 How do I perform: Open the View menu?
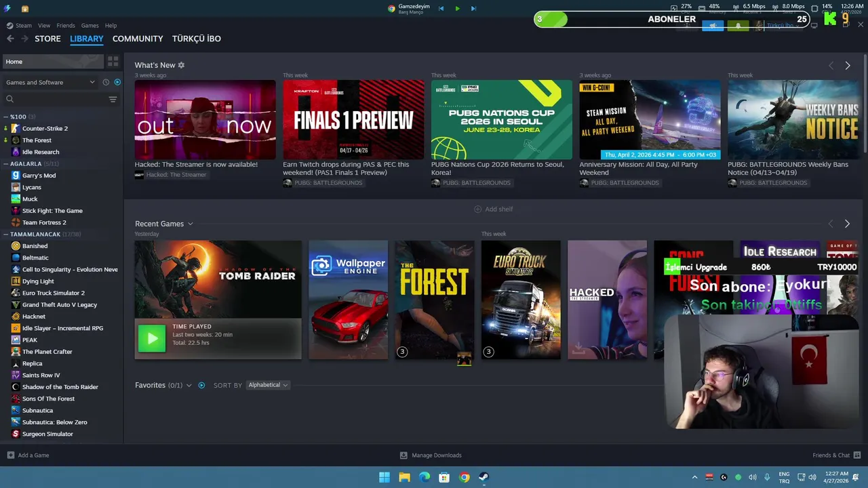coord(44,26)
